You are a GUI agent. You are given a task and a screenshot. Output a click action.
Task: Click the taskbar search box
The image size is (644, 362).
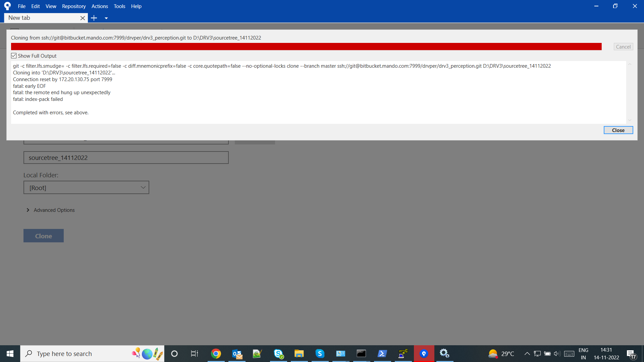tap(92, 354)
